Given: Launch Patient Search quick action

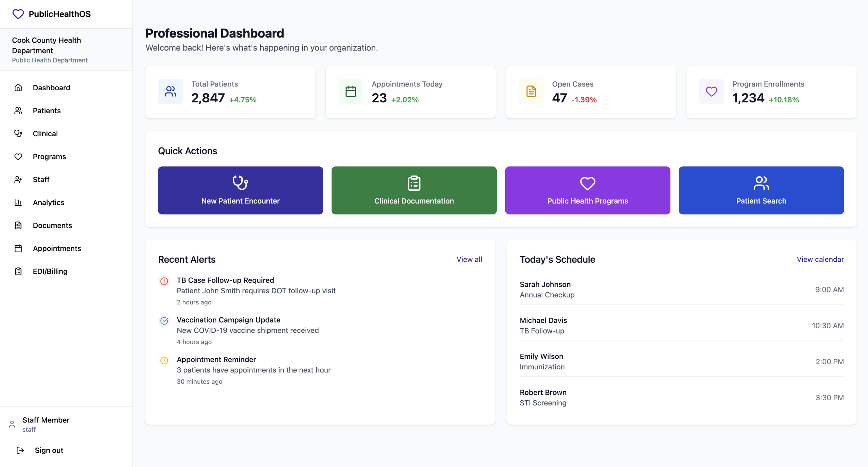Looking at the screenshot, I should (x=761, y=190).
